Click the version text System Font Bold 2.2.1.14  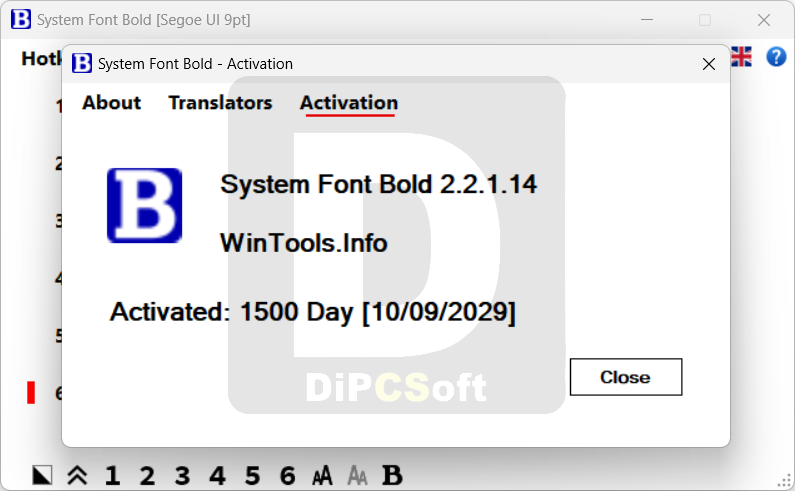click(x=378, y=184)
